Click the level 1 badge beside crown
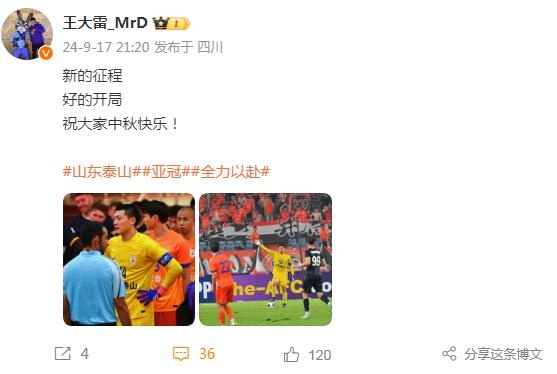The width and height of the screenshot is (557, 374). click(x=178, y=24)
